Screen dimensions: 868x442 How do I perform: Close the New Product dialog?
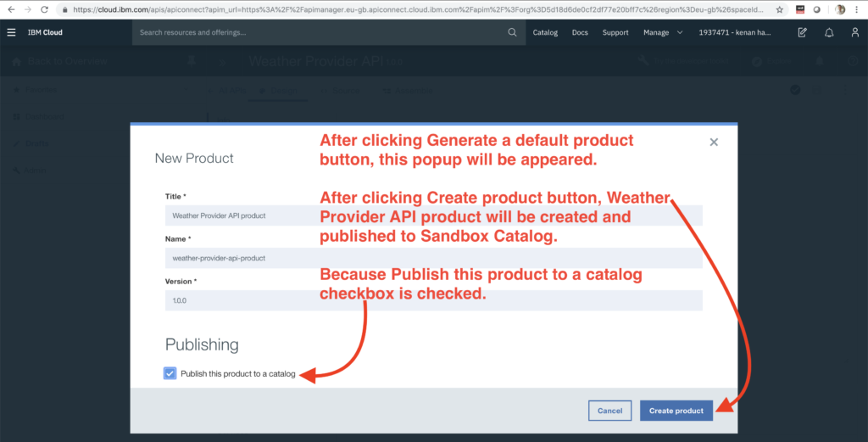click(714, 143)
